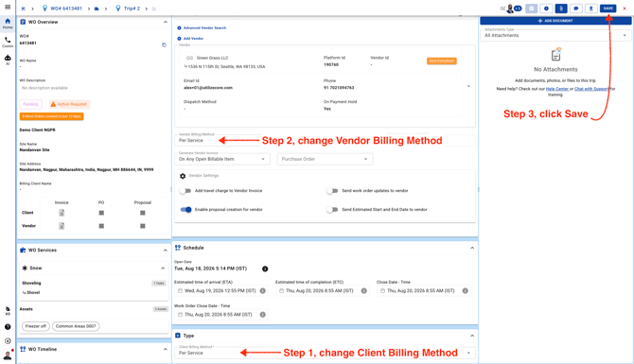Image resolution: width=634 pixels, height=364 pixels.
Task: Click the Client Proposal square icon
Action: tap(143, 213)
